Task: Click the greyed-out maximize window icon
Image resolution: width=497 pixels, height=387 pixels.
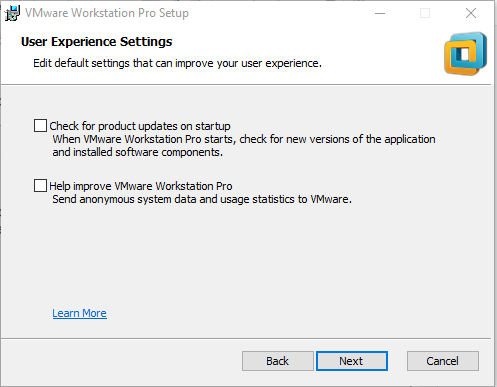Action: 425,13
